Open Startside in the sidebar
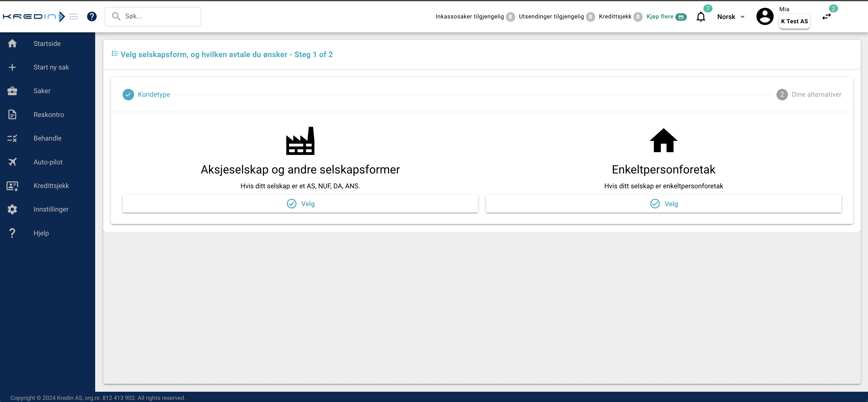868x402 pixels. pos(47,44)
